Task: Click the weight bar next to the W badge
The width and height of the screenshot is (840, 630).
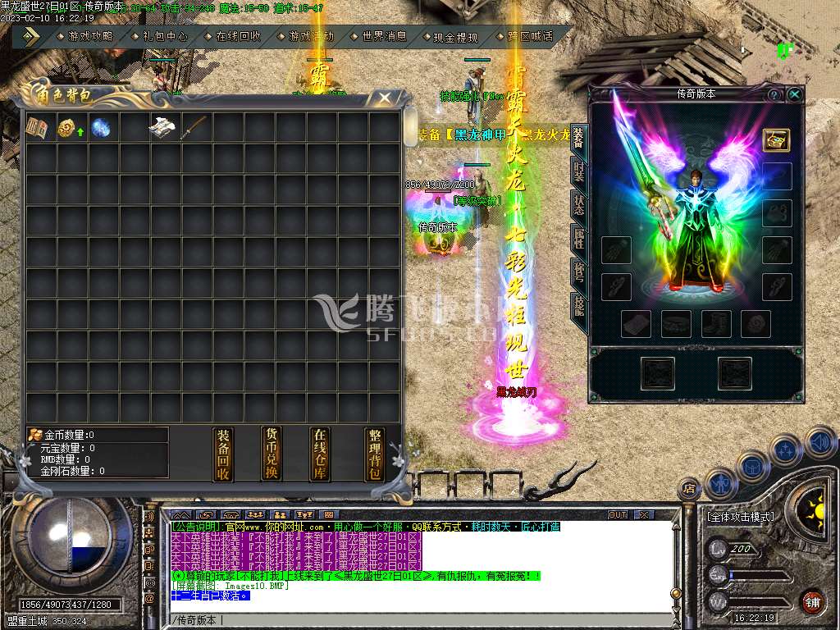Action: click(760, 601)
